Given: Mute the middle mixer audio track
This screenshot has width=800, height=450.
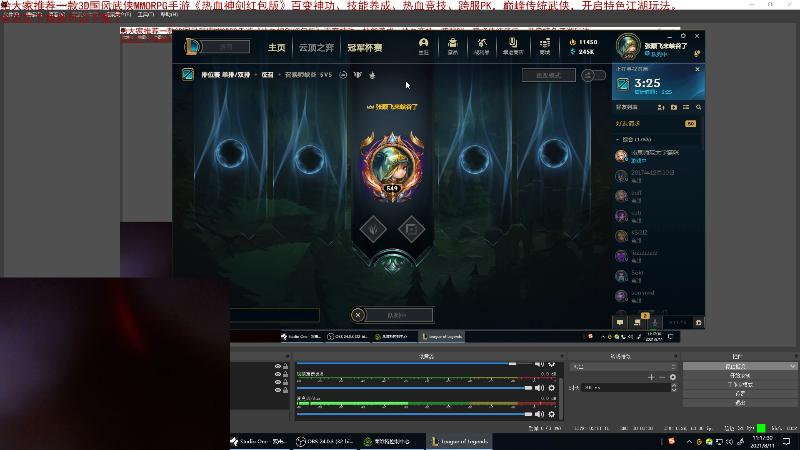Looking at the screenshot, I should pyautogui.click(x=539, y=388).
